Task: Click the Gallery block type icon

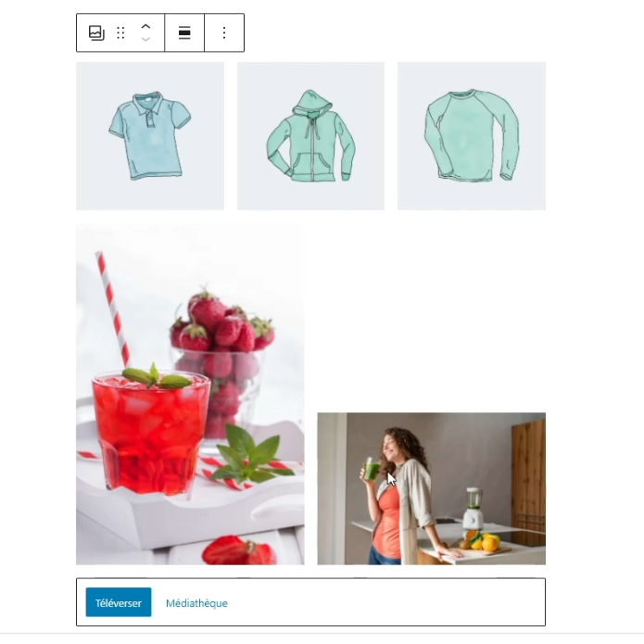Action: pos(97,32)
